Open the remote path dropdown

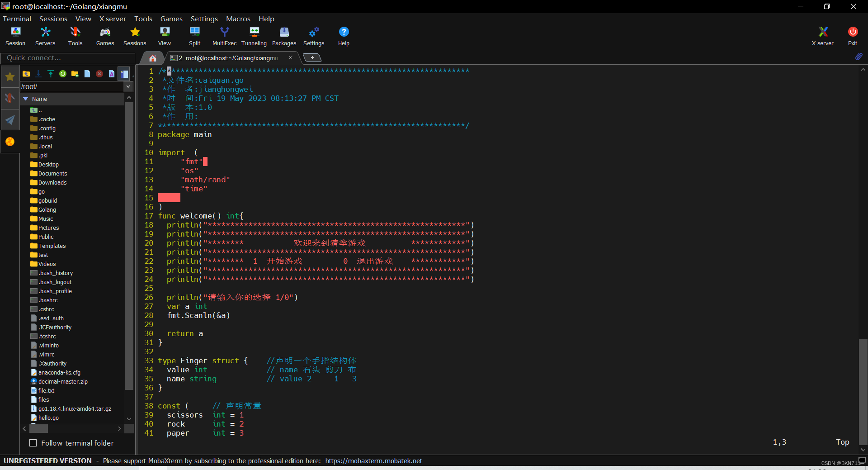point(128,86)
